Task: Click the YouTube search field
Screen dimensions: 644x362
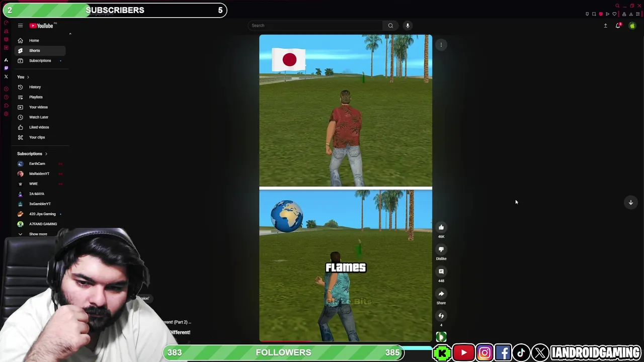Action: click(x=315, y=26)
